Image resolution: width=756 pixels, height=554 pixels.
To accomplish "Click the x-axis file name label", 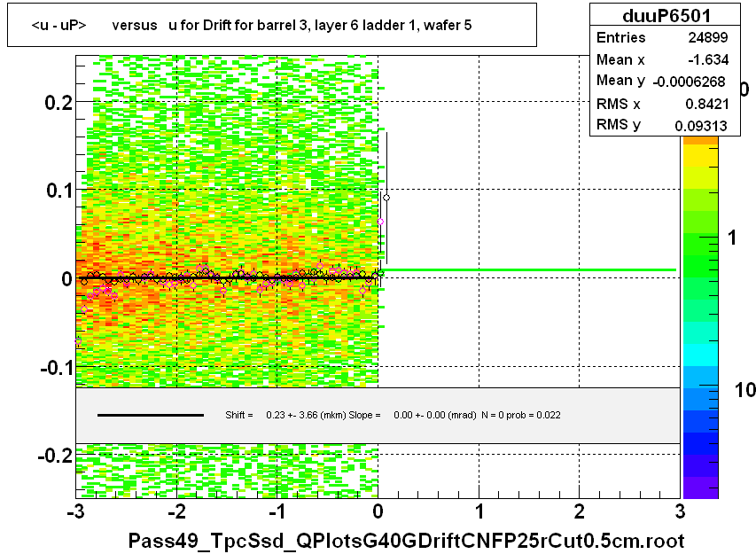I will 406,541.
